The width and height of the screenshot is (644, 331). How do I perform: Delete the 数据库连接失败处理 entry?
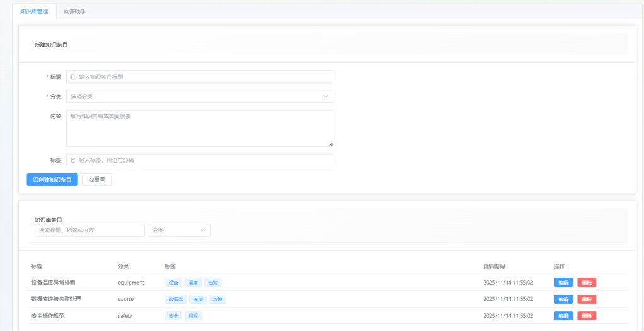point(587,299)
